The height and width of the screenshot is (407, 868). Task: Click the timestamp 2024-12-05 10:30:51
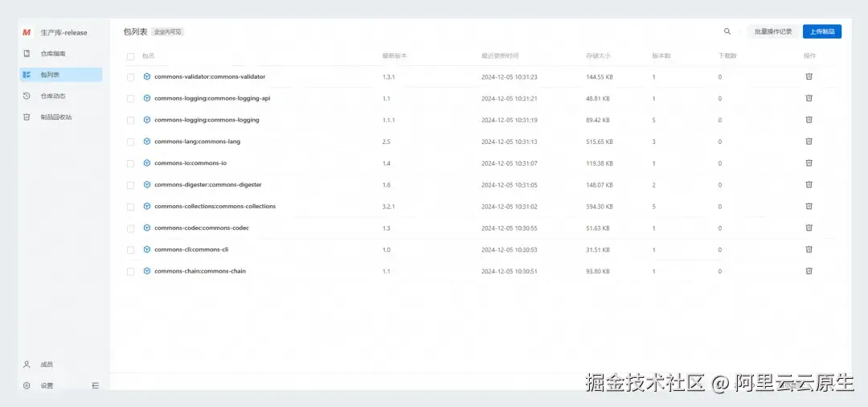click(x=510, y=271)
